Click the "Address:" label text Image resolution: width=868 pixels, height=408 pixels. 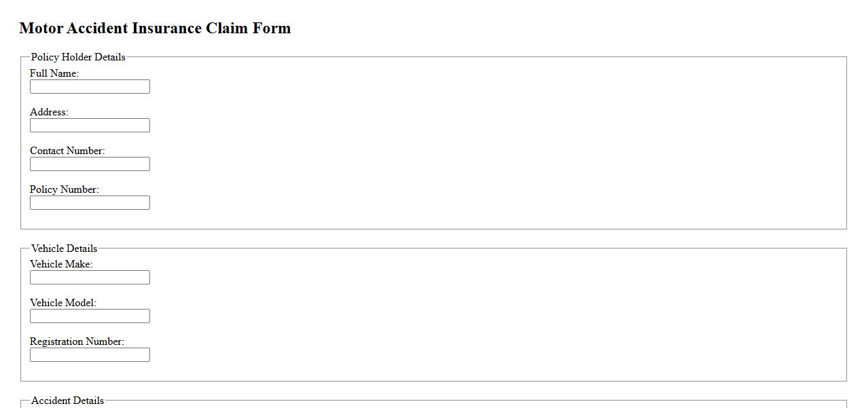click(x=49, y=112)
